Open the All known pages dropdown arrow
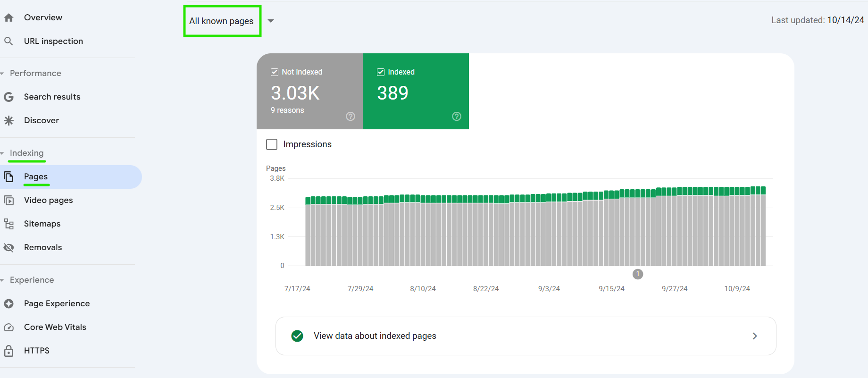Screen dimensions: 868x378 point(271,21)
